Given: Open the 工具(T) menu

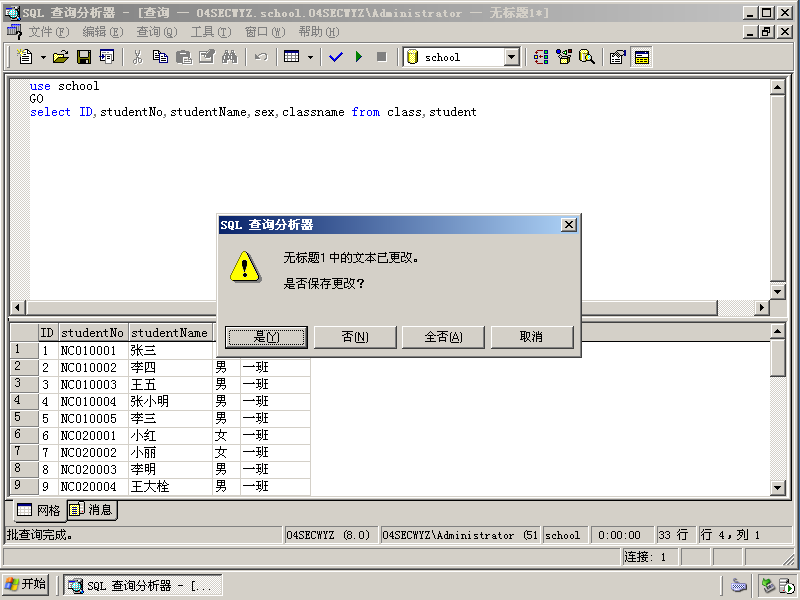Looking at the screenshot, I should pos(211,32).
